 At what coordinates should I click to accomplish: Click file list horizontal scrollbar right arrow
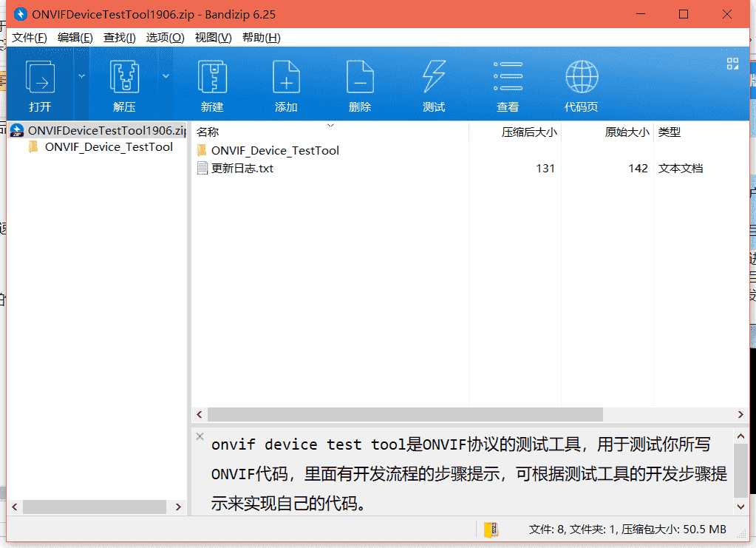740,414
